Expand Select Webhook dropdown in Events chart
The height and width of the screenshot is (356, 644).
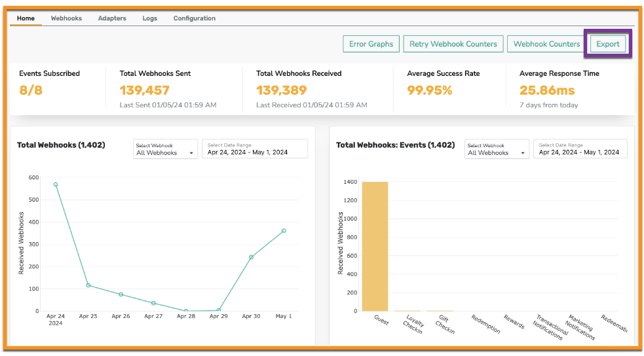point(497,149)
